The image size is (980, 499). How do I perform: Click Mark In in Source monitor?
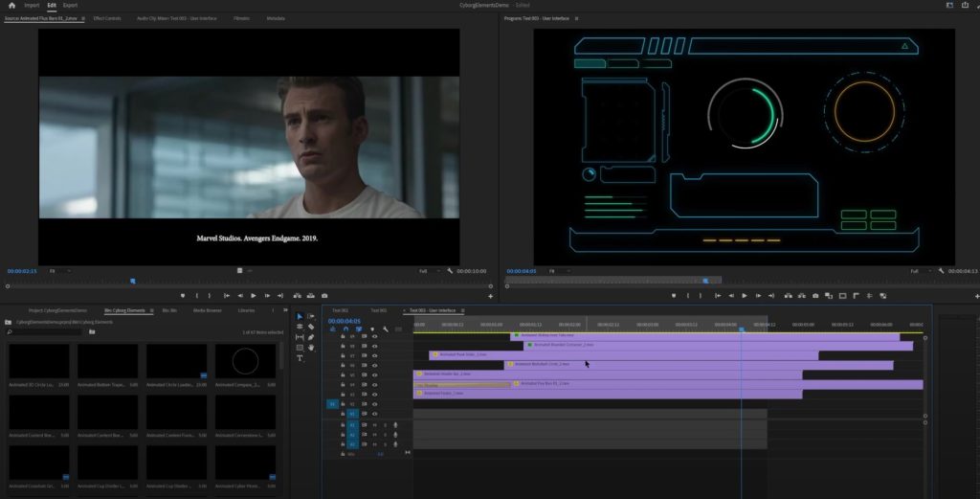click(196, 296)
